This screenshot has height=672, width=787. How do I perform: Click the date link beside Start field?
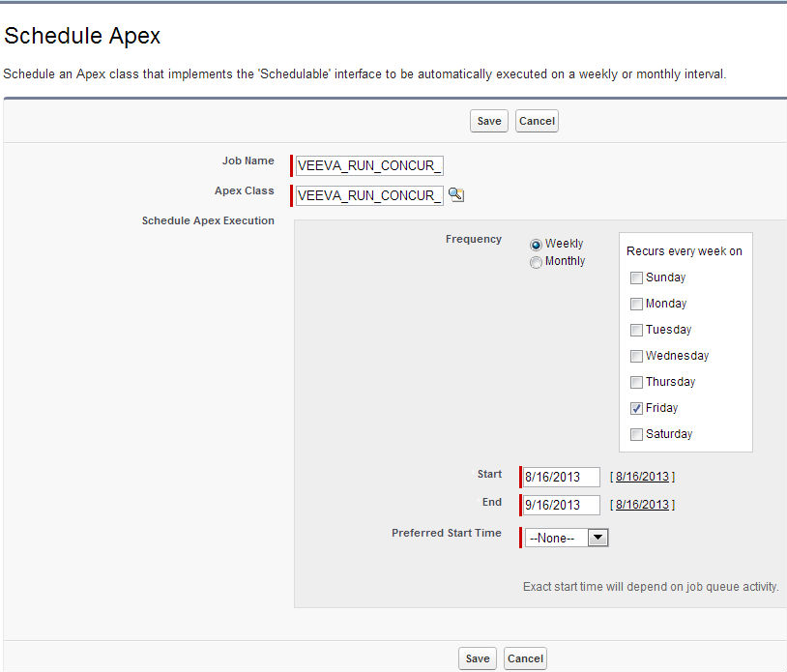point(642,477)
